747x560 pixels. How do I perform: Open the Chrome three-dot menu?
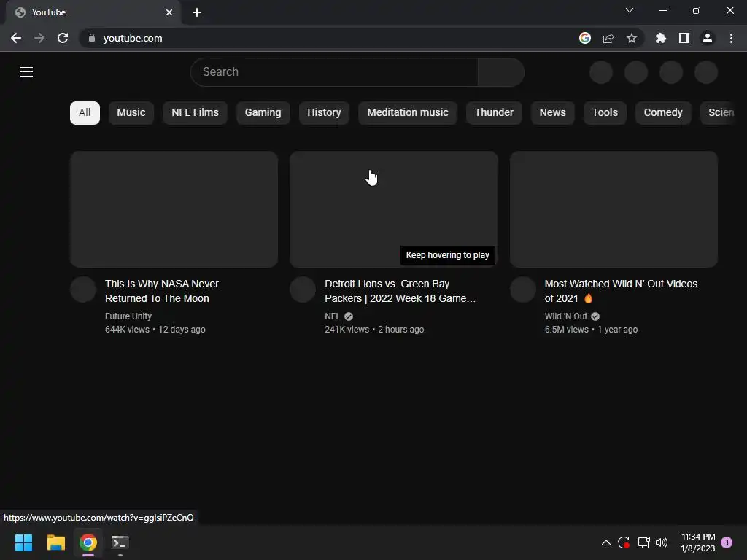(x=731, y=38)
